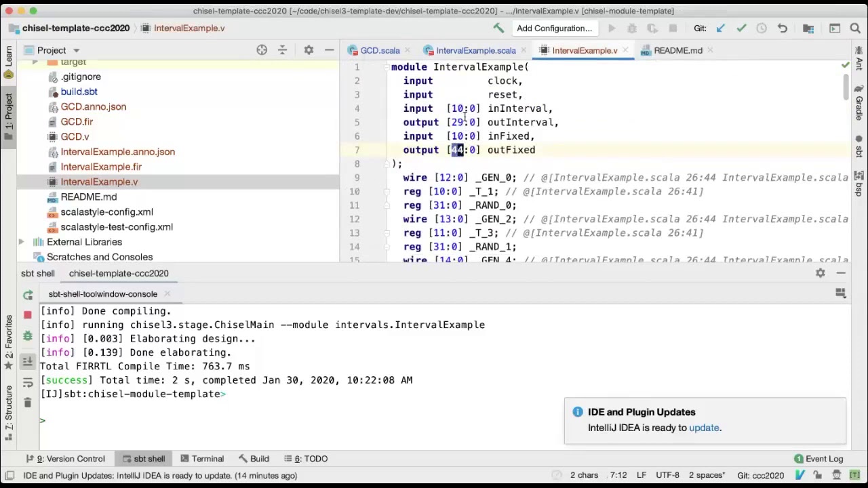
Task: Click the Git Rollback undo arrow
Action: 782,28
